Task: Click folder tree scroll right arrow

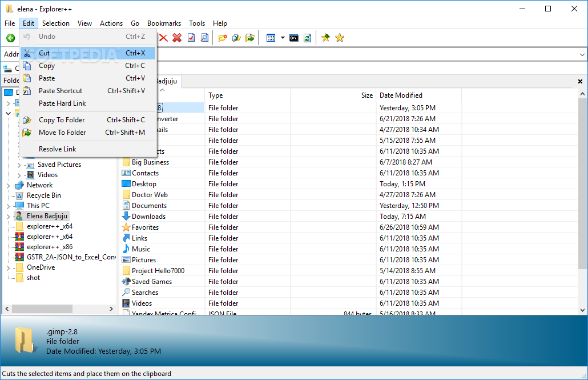Action: (x=111, y=309)
